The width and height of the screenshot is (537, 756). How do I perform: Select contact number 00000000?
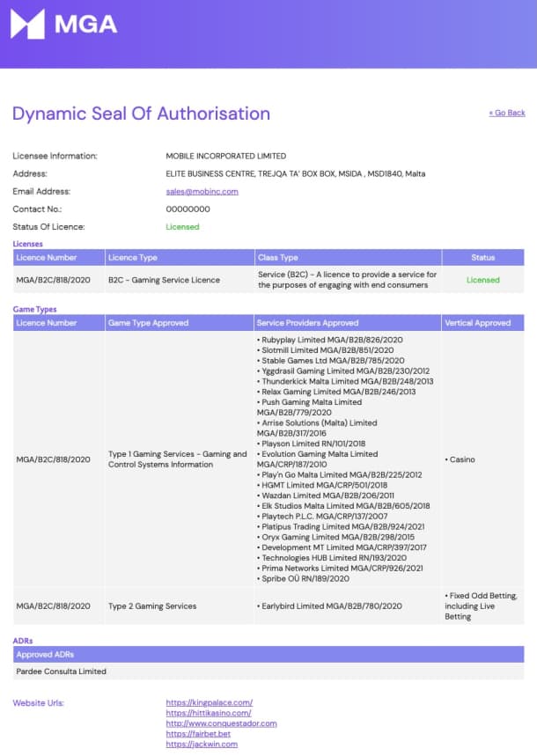(x=188, y=209)
